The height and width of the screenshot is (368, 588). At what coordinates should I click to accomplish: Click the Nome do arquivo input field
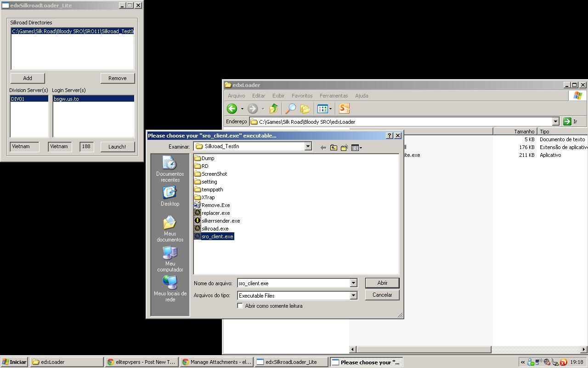pyautogui.click(x=294, y=283)
